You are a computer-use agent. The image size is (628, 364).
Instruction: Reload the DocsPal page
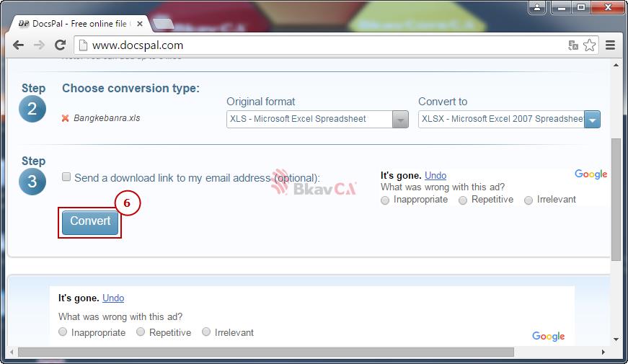60,45
